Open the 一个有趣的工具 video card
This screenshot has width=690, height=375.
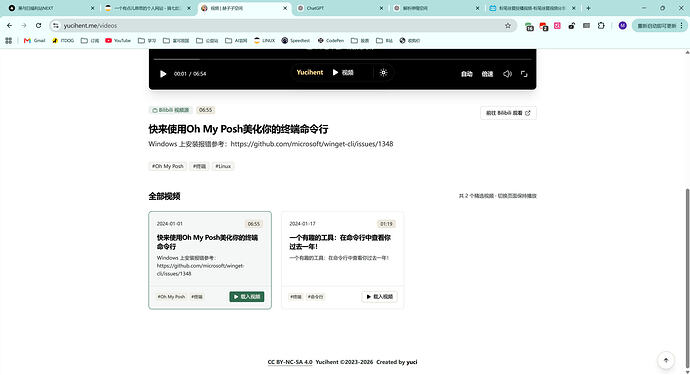coord(342,260)
